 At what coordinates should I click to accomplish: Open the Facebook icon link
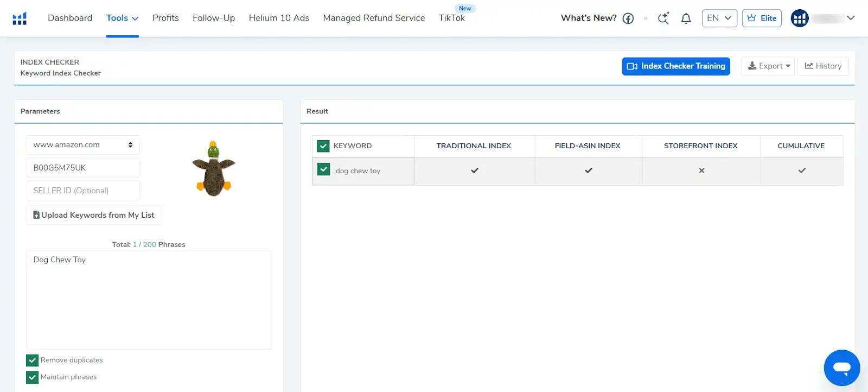click(628, 18)
